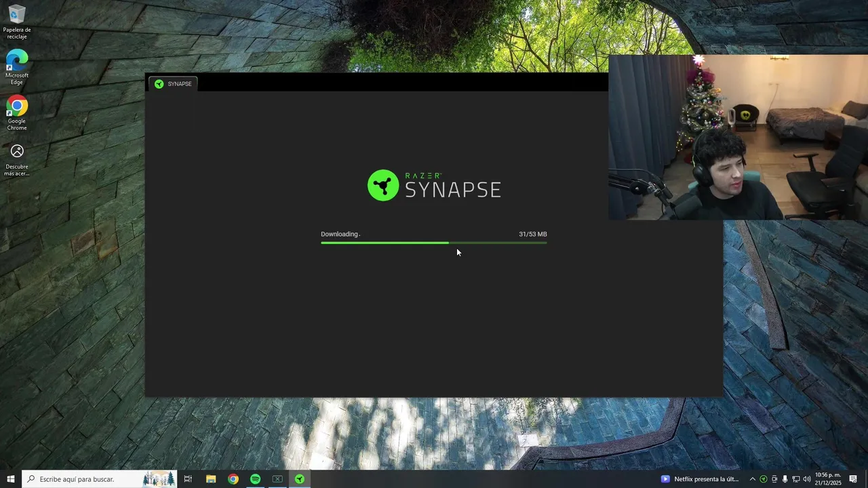
Task: Click the Downloading progress bar
Action: tap(434, 243)
